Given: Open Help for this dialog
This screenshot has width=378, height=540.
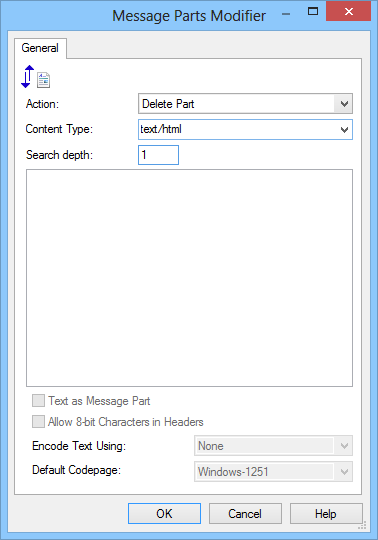Looking at the screenshot, I should pos(326,513).
